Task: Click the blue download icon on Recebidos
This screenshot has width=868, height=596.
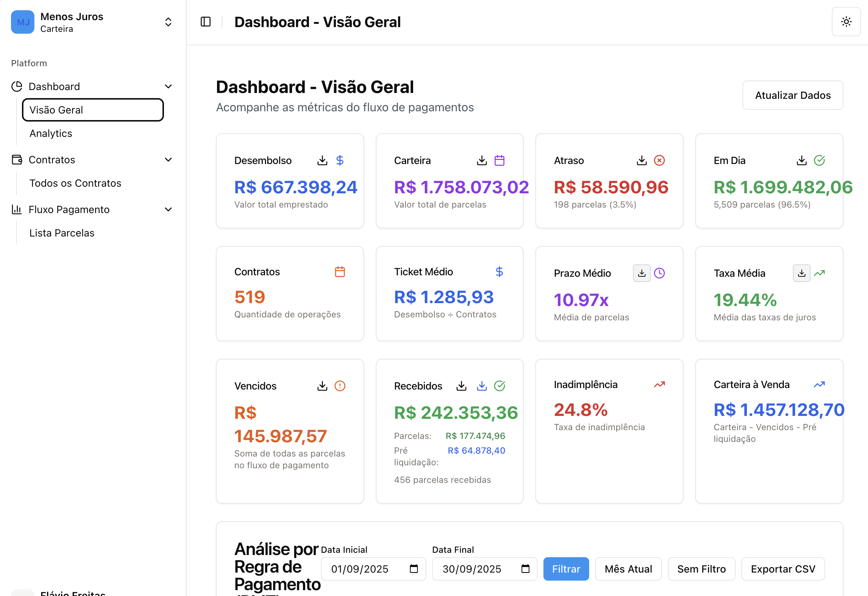Action: click(482, 386)
